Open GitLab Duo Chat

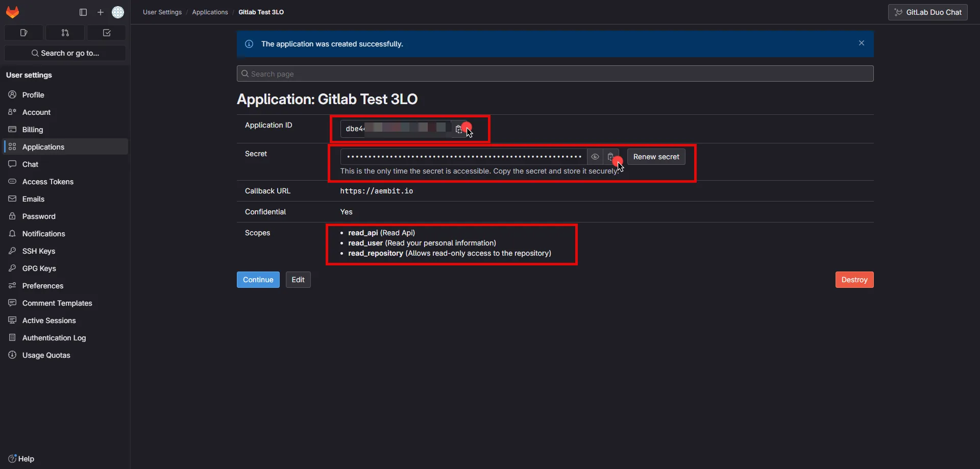(x=927, y=12)
